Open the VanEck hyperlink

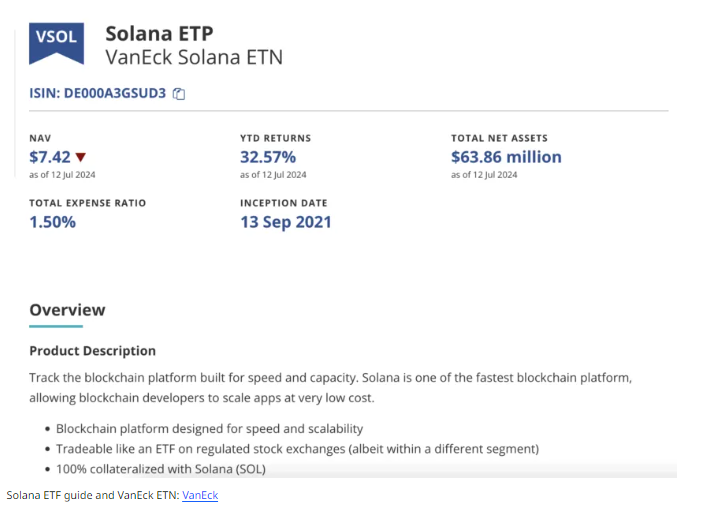(200, 495)
